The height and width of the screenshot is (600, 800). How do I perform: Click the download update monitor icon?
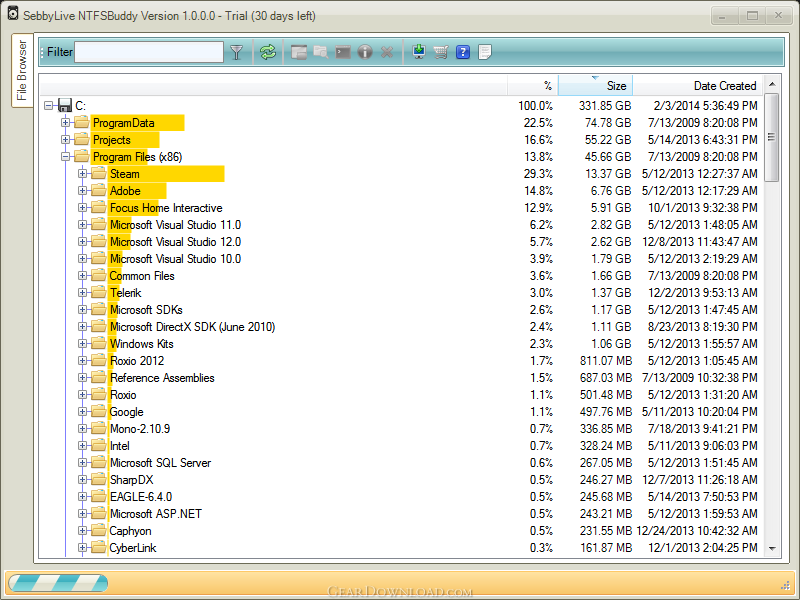click(x=419, y=52)
